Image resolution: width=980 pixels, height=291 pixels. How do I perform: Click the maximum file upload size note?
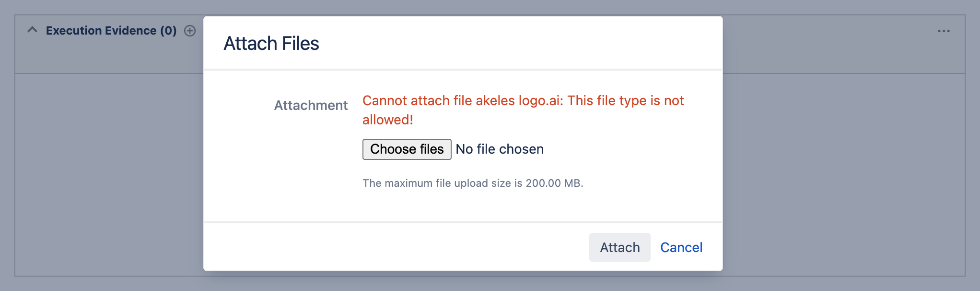(x=473, y=183)
